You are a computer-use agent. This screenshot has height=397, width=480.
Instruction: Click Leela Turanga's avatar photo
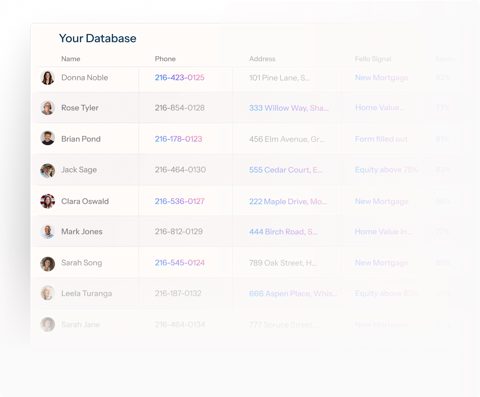click(48, 293)
